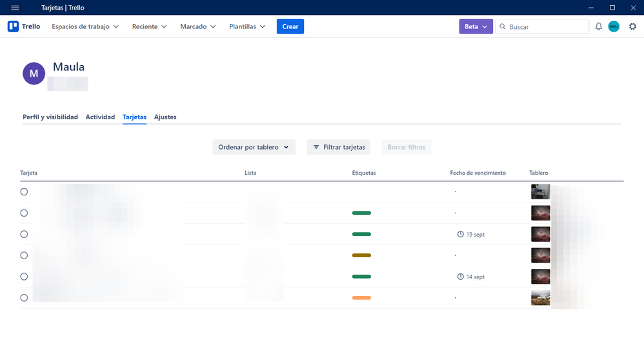Open the account avatar menu
The image size is (644, 343).
point(614,26)
